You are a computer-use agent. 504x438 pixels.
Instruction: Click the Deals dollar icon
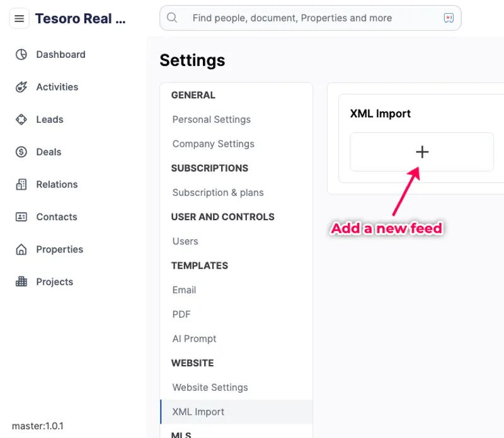click(21, 152)
